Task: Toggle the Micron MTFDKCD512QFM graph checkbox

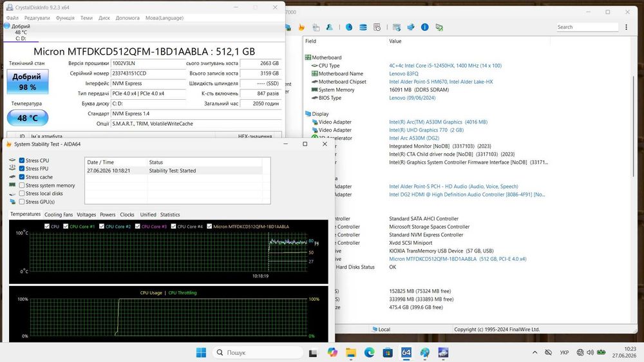Action: (x=209, y=226)
